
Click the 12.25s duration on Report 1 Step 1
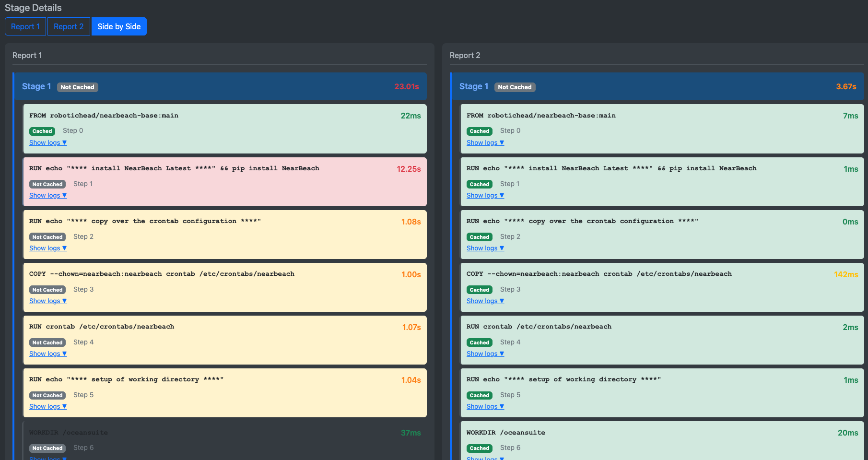point(409,169)
